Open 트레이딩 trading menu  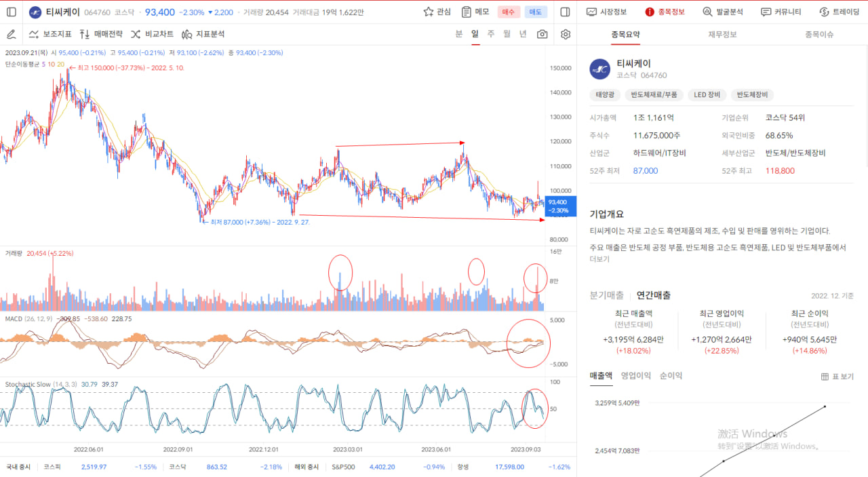[839, 12]
